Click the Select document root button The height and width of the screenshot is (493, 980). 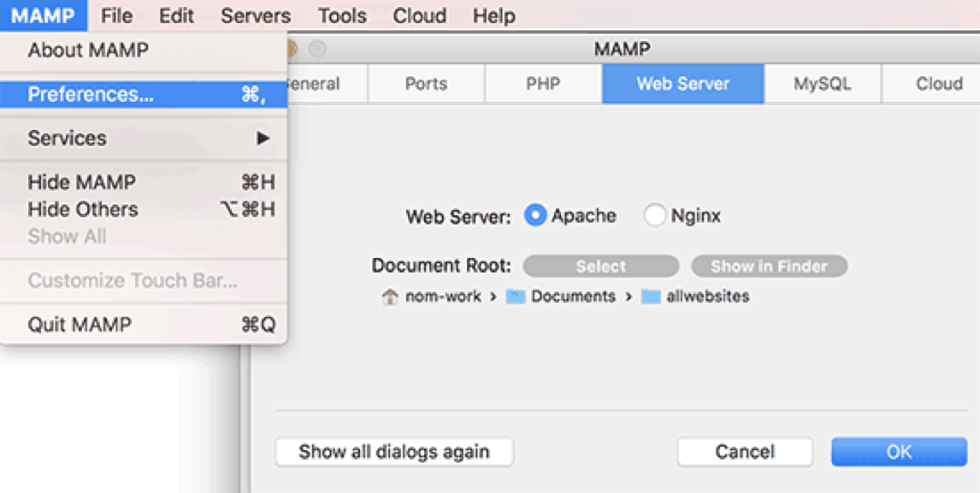600,267
